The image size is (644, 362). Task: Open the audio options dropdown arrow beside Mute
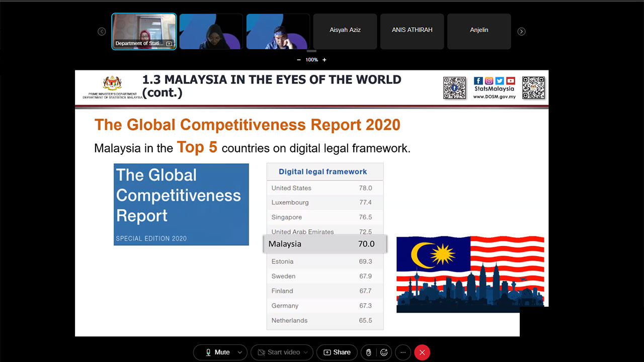pyautogui.click(x=240, y=352)
